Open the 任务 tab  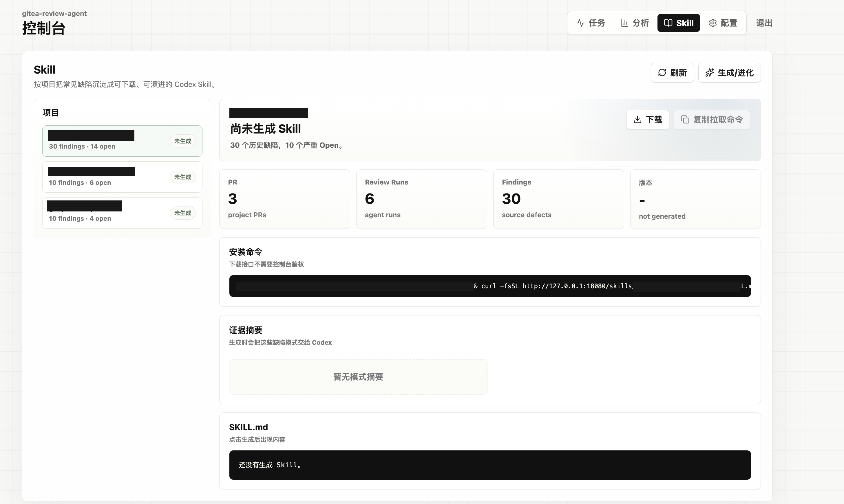coord(591,23)
